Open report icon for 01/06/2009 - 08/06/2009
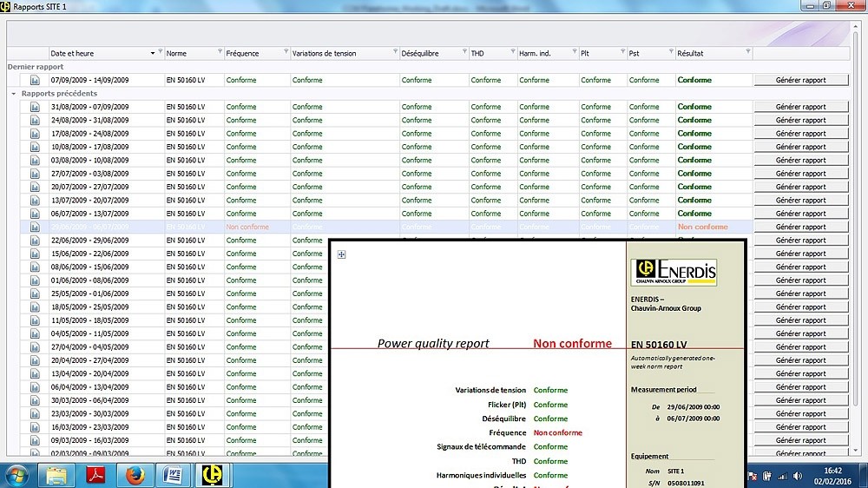The image size is (868, 488). point(35,280)
